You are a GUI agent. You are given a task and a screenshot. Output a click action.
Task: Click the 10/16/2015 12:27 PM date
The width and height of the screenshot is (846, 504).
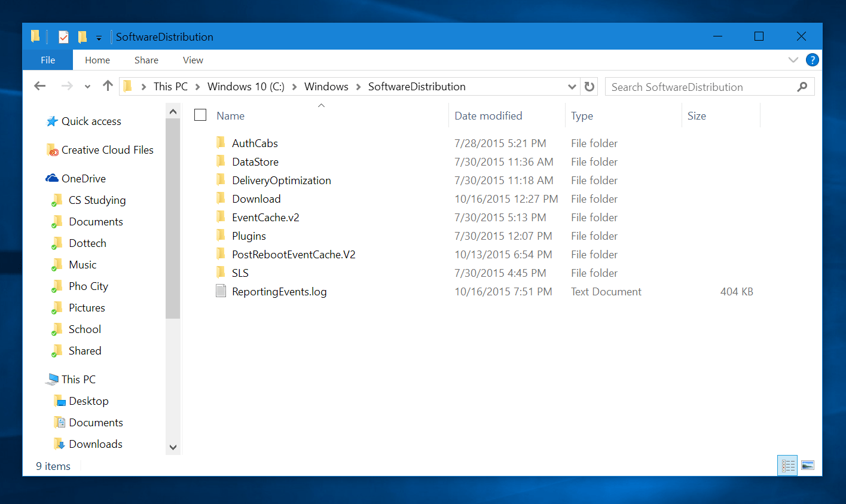[506, 199]
